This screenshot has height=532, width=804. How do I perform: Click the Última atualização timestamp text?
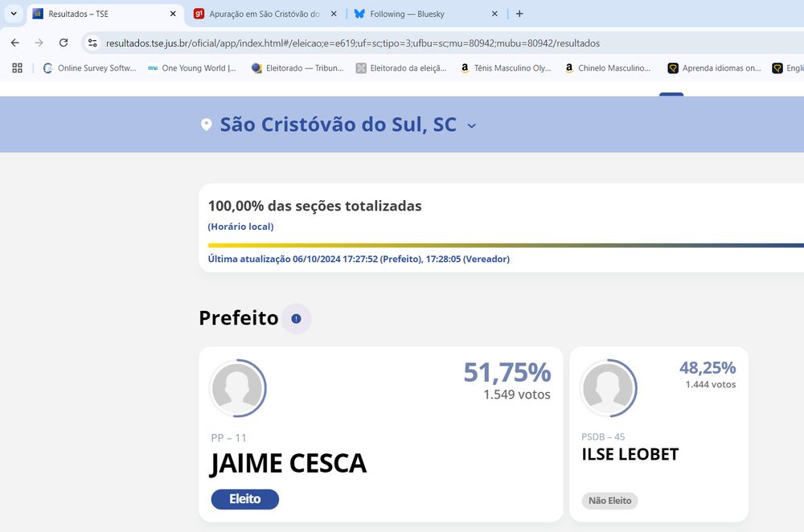[359, 259]
